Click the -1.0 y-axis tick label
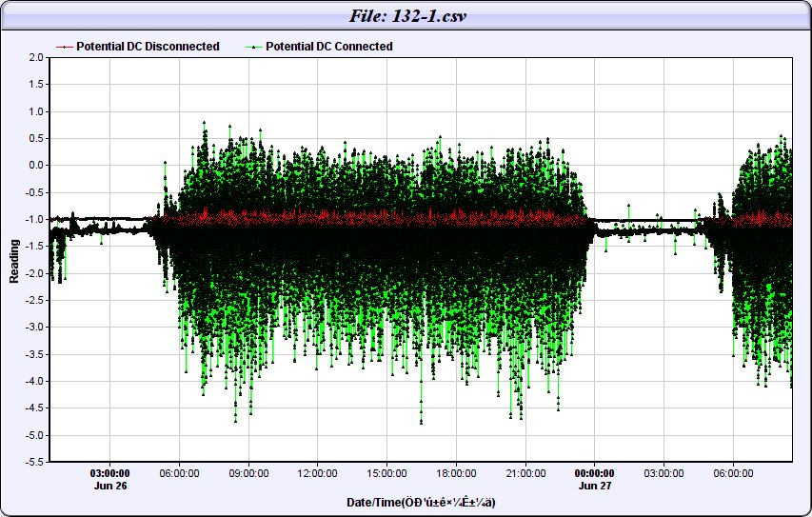Image resolution: width=812 pixels, height=517 pixels. point(35,220)
